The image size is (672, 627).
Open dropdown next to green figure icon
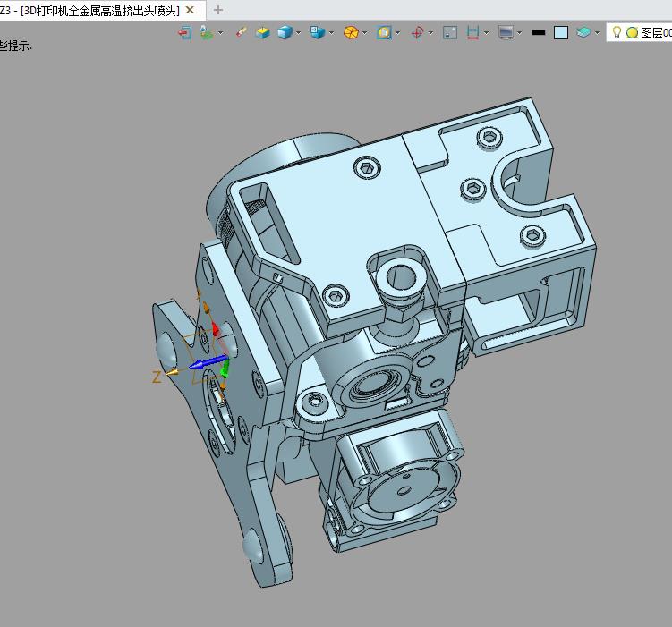point(220,32)
